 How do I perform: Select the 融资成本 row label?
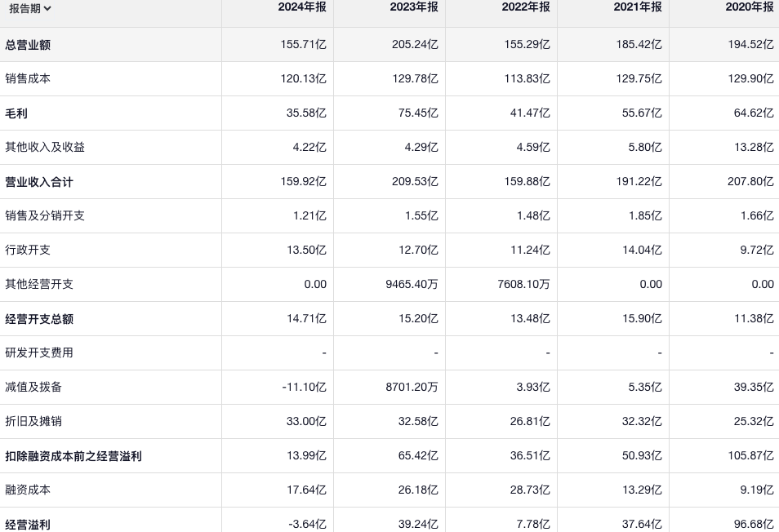coord(28,490)
